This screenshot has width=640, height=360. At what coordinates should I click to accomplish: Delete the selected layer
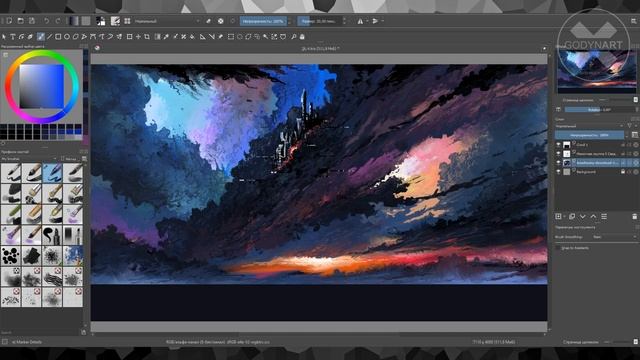point(634,216)
